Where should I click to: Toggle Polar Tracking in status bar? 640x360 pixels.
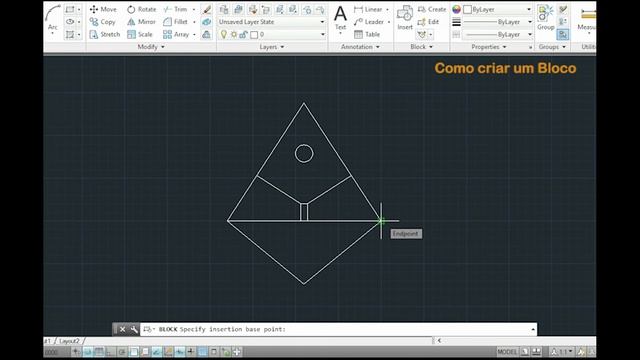tap(122, 351)
